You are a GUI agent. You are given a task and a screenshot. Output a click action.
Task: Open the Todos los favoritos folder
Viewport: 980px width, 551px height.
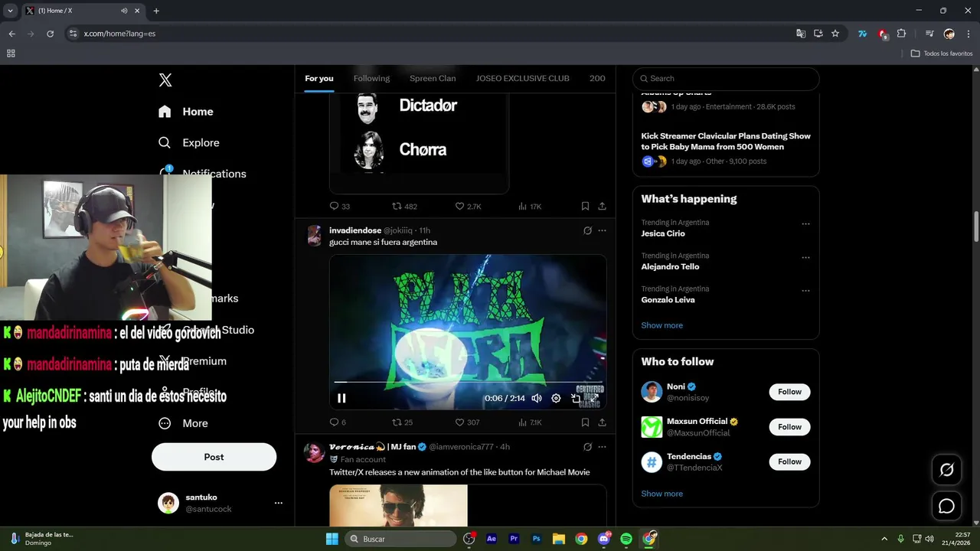pyautogui.click(x=942, y=54)
